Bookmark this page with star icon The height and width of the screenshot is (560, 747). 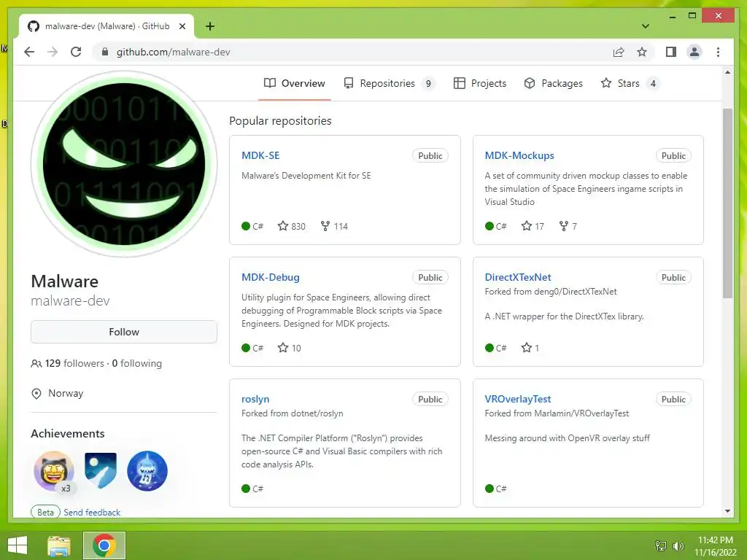tap(642, 52)
